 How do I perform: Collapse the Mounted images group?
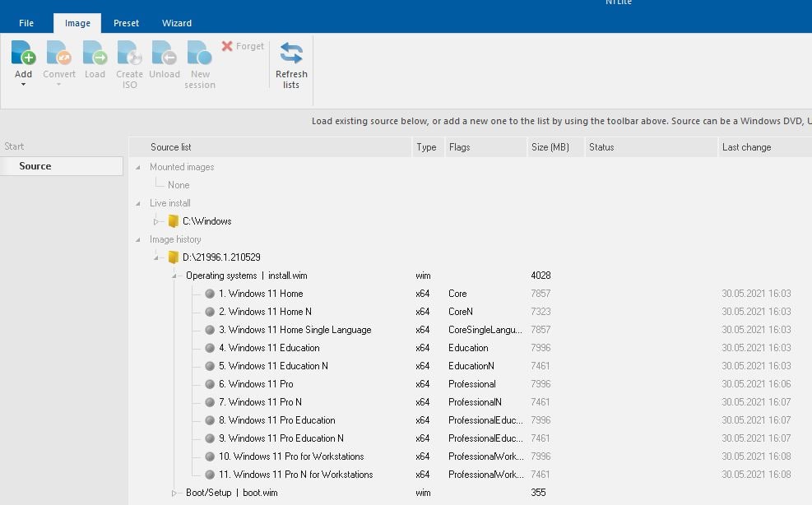137,167
